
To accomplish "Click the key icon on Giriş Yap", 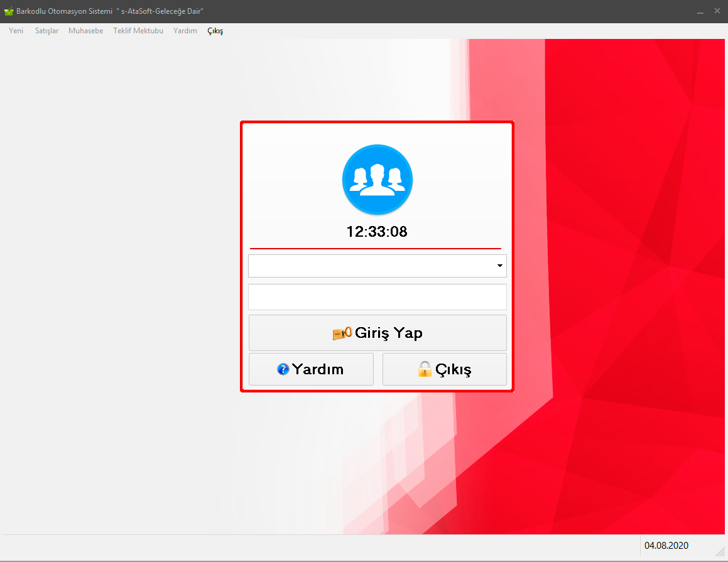I will click(x=342, y=333).
